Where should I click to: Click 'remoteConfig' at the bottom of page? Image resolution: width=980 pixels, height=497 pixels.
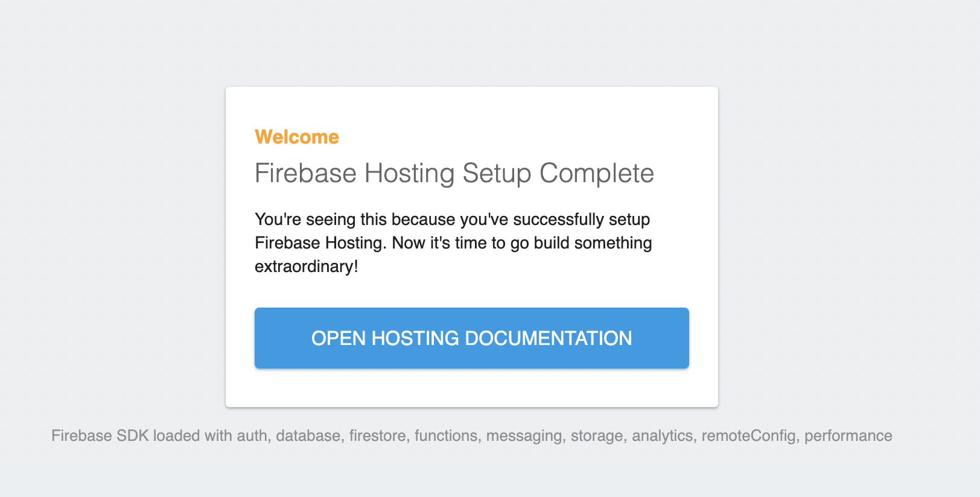(x=748, y=435)
